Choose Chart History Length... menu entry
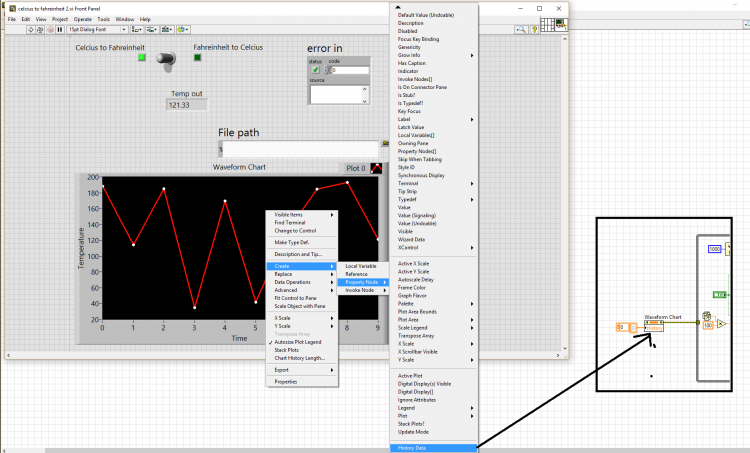 [299, 358]
